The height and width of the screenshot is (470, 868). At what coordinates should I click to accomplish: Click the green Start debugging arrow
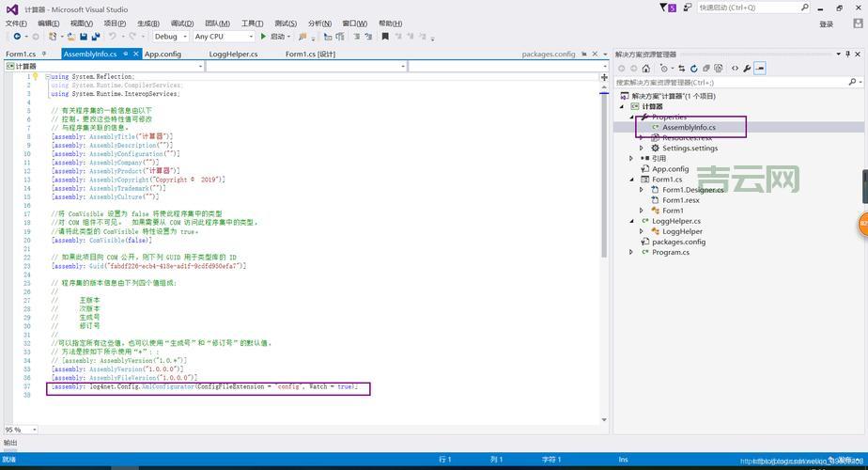point(262,37)
